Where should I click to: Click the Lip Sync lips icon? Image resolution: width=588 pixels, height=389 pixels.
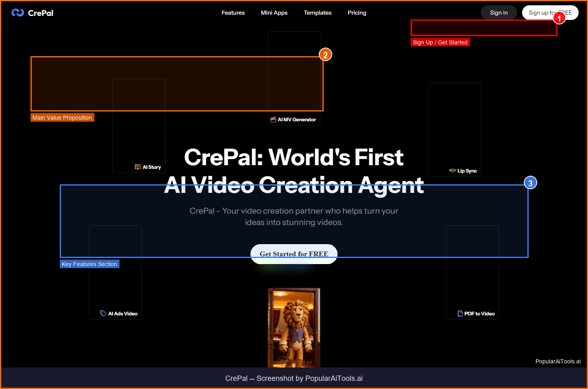click(x=452, y=171)
